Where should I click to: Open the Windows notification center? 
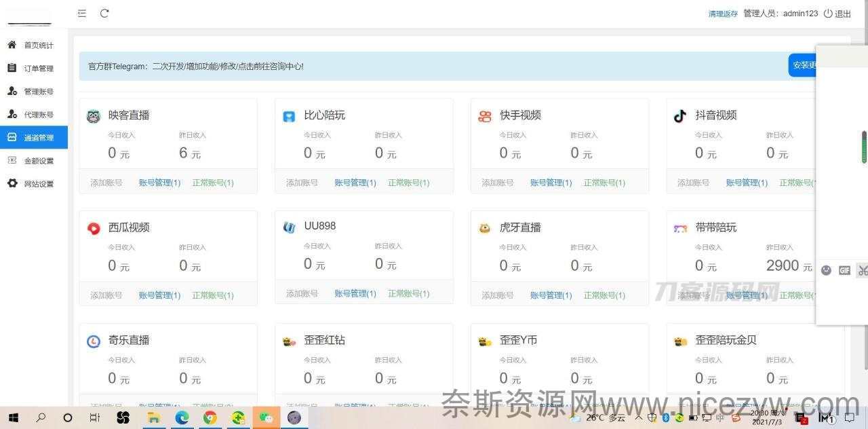point(850,418)
